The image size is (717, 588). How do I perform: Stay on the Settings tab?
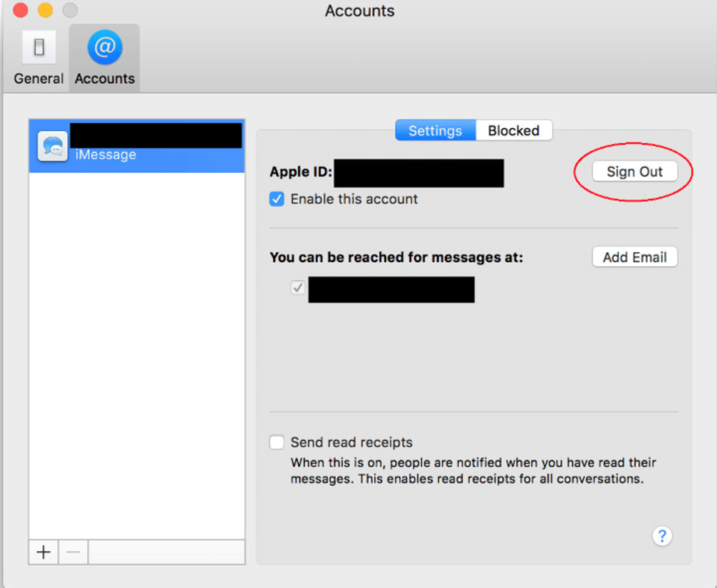434,130
